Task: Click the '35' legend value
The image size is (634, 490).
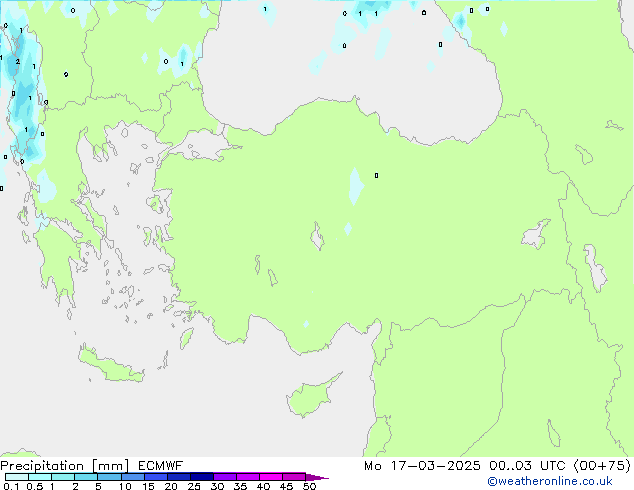Action: (x=240, y=486)
